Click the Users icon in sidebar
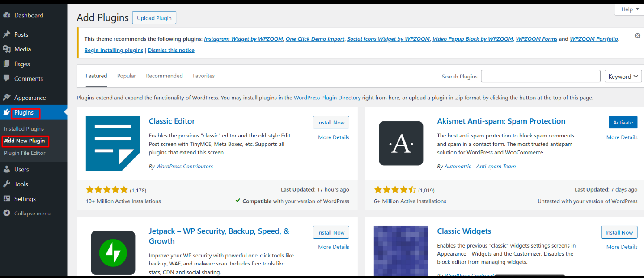644x278 pixels. coord(7,169)
